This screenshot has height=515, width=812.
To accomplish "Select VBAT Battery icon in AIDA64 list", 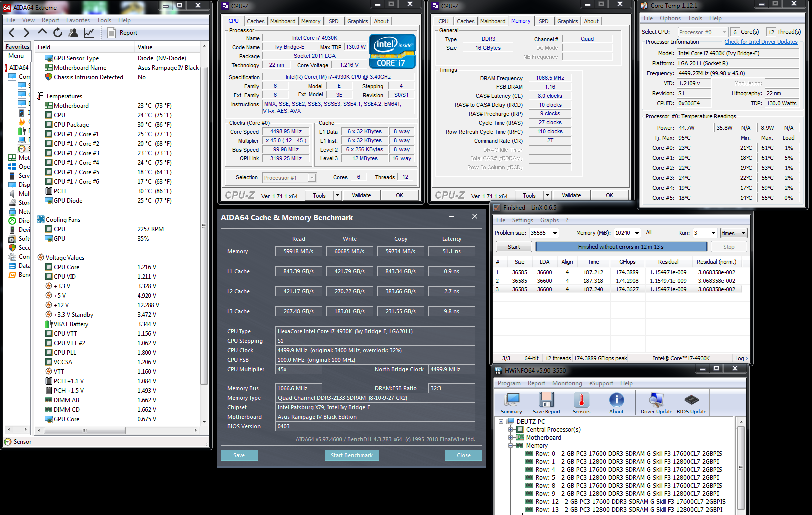I will 49,324.
